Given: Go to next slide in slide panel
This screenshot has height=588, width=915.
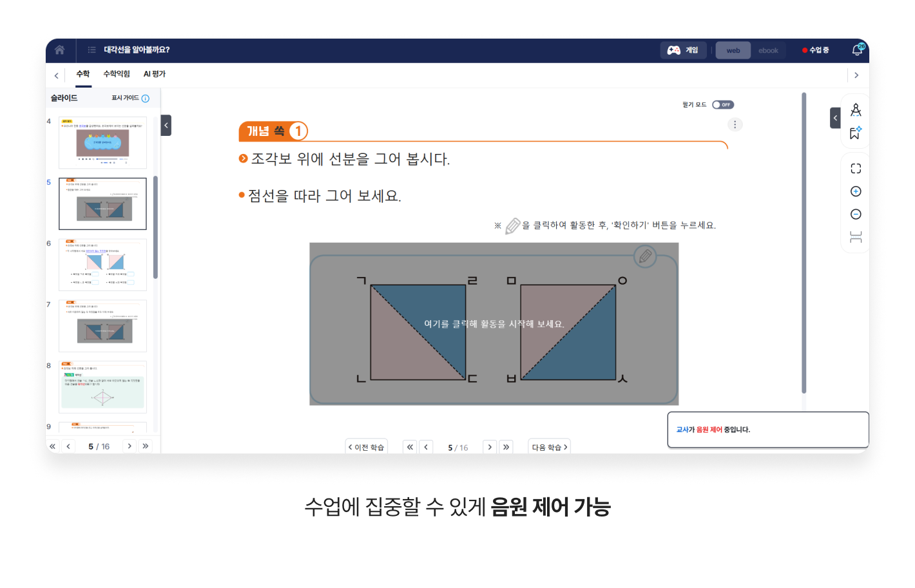Looking at the screenshot, I should [130, 446].
